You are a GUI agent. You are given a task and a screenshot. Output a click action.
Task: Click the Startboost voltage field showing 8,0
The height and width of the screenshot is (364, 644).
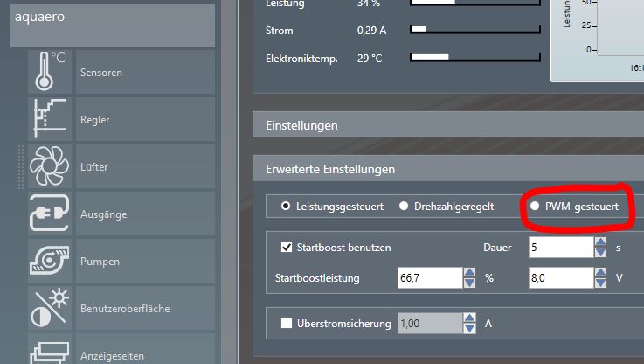point(562,278)
